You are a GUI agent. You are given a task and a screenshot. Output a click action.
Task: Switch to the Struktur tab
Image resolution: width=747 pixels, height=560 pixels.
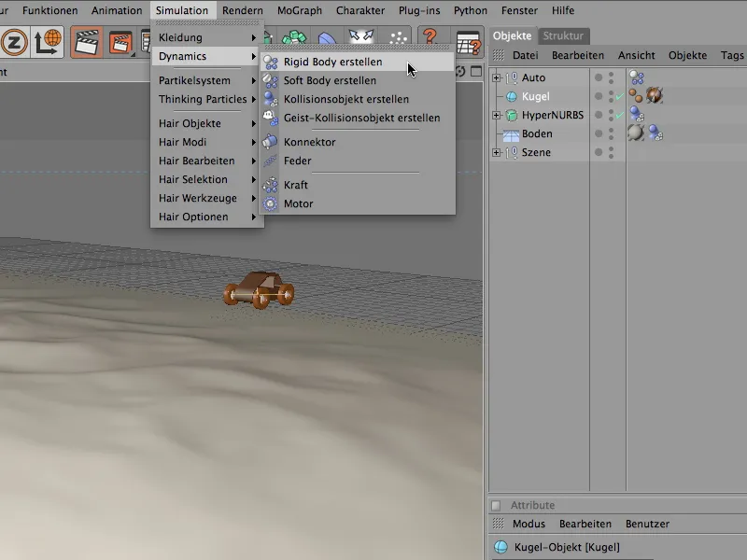click(x=563, y=35)
